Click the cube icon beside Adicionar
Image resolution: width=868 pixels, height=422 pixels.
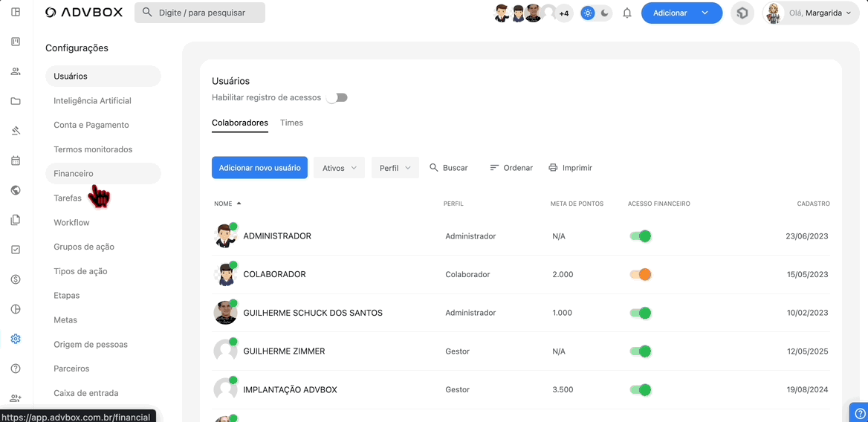pyautogui.click(x=742, y=13)
